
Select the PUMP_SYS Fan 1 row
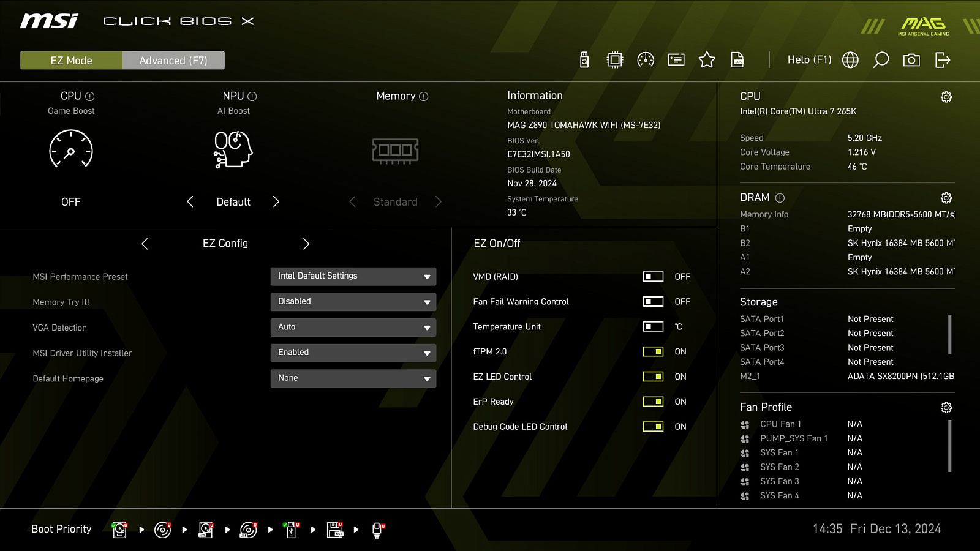tap(801, 438)
